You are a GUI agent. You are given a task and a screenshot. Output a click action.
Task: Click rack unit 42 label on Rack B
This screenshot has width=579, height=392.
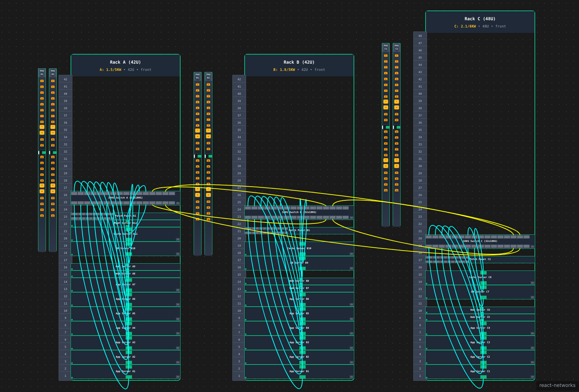tap(239, 79)
